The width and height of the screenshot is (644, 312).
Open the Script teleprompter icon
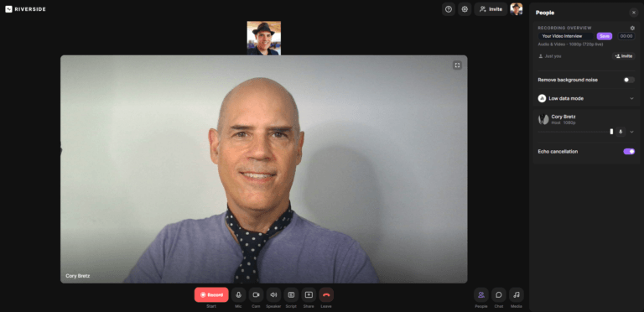point(291,294)
